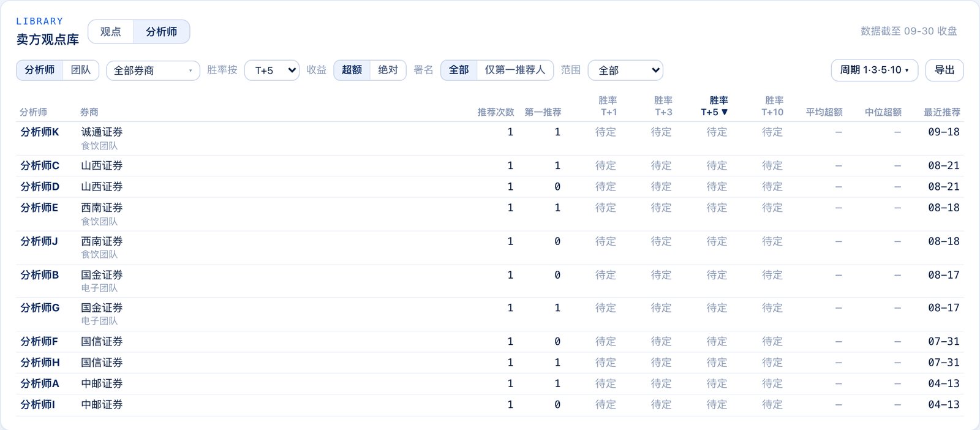The height and width of the screenshot is (430, 980).
Task: Sort by the 胜率 T+10 column header
Action: click(772, 106)
